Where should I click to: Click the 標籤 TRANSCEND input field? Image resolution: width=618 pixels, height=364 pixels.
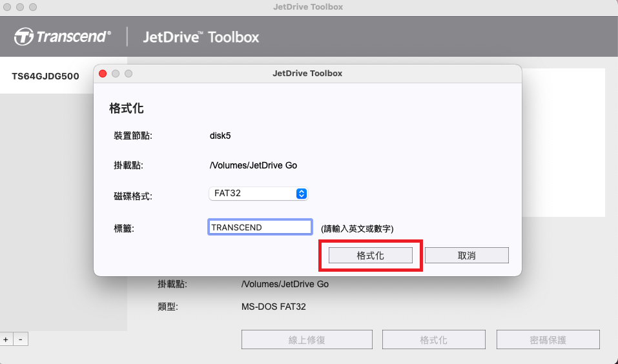[x=260, y=227]
